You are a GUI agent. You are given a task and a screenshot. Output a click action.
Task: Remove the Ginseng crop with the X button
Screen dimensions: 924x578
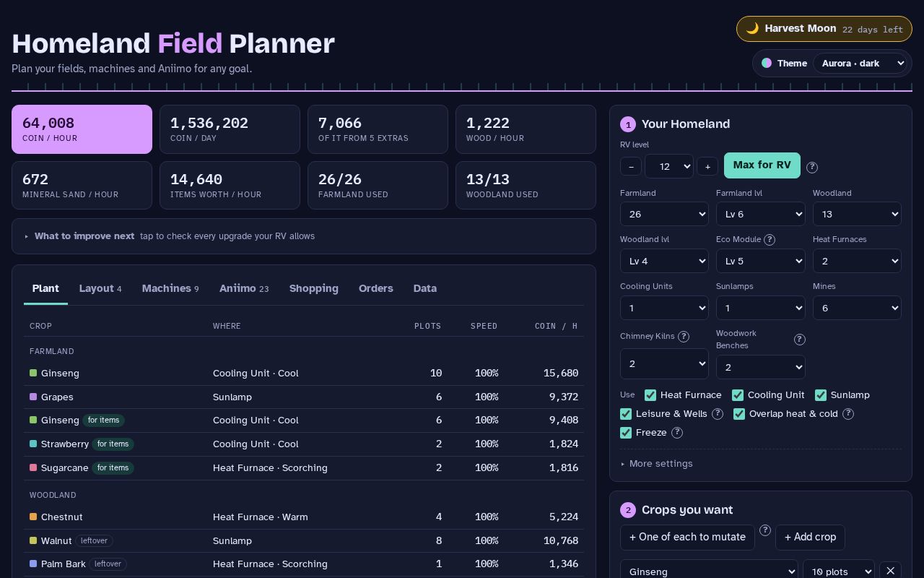coord(890,571)
